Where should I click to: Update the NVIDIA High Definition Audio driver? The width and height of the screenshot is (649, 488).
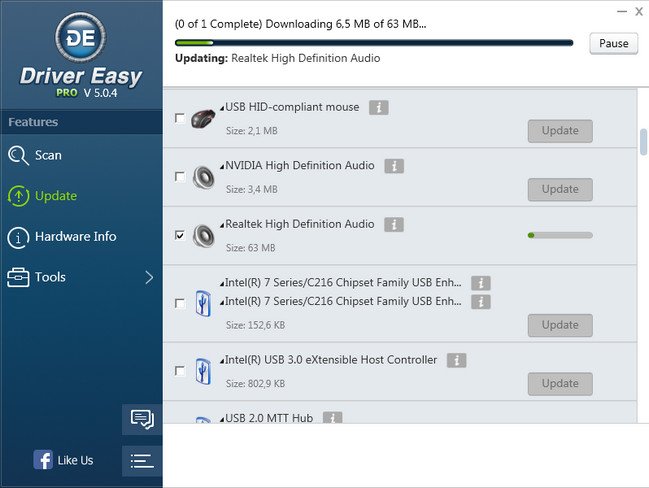[560, 190]
